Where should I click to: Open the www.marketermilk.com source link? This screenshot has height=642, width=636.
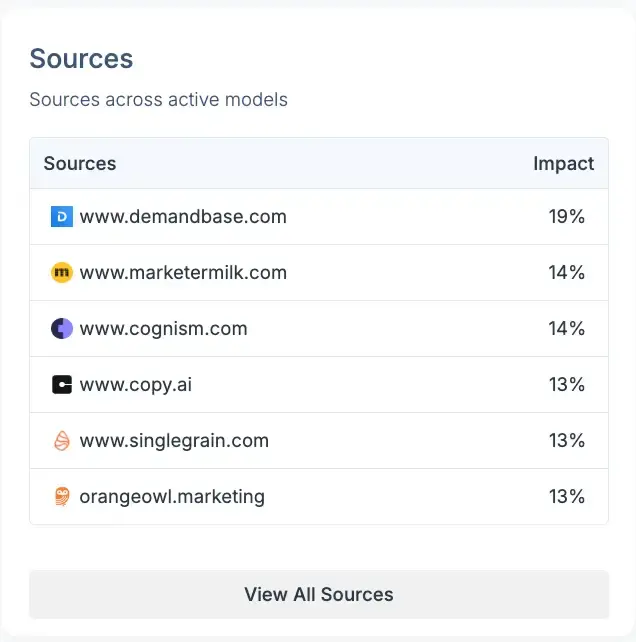pos(183,272)
